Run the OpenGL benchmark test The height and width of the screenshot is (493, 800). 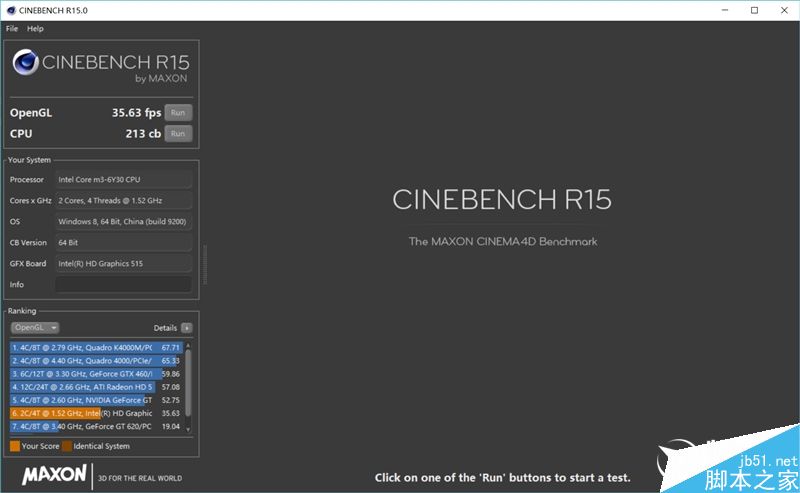point(178,113)
